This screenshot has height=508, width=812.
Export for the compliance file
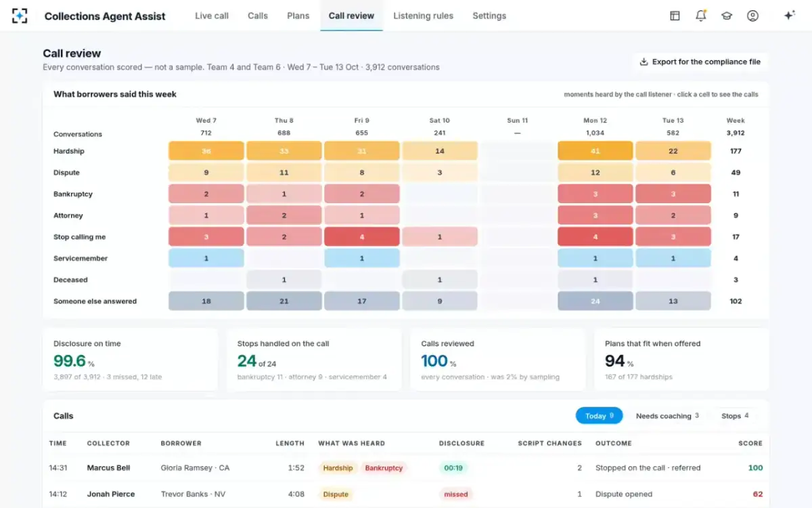click(x=700, y=62)
